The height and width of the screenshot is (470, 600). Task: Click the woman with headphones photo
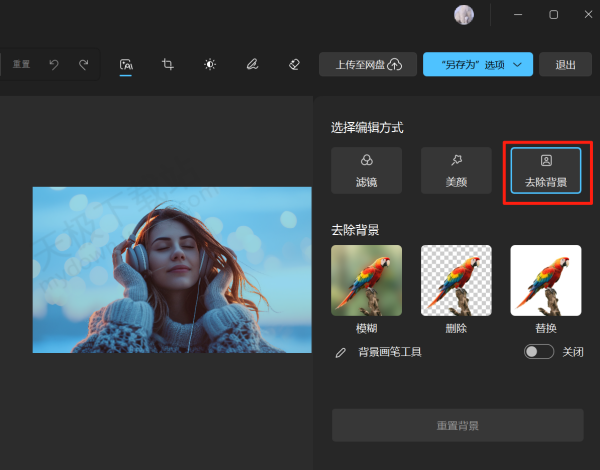click(172, 270)
